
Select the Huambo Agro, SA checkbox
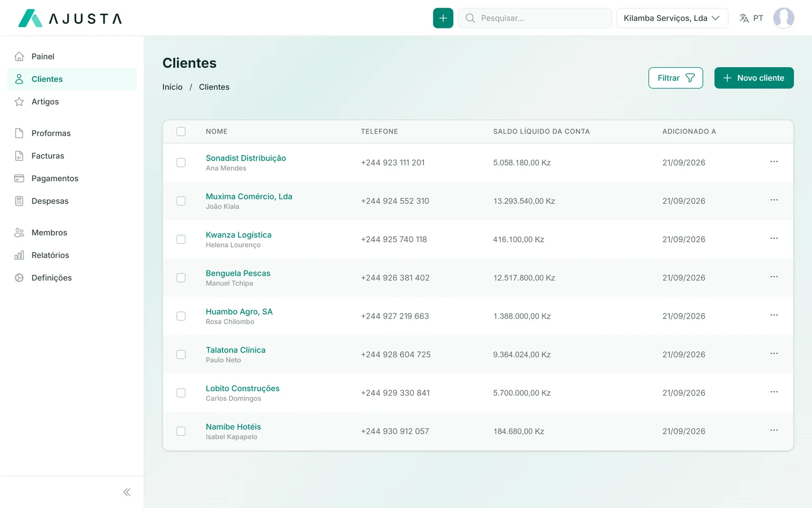(x=181, y=316)
